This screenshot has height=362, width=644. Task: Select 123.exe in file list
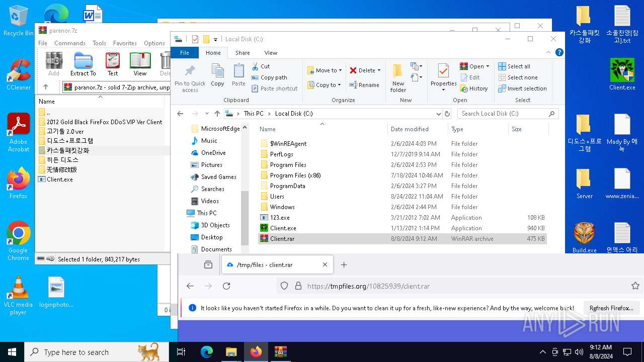[402, 218]
